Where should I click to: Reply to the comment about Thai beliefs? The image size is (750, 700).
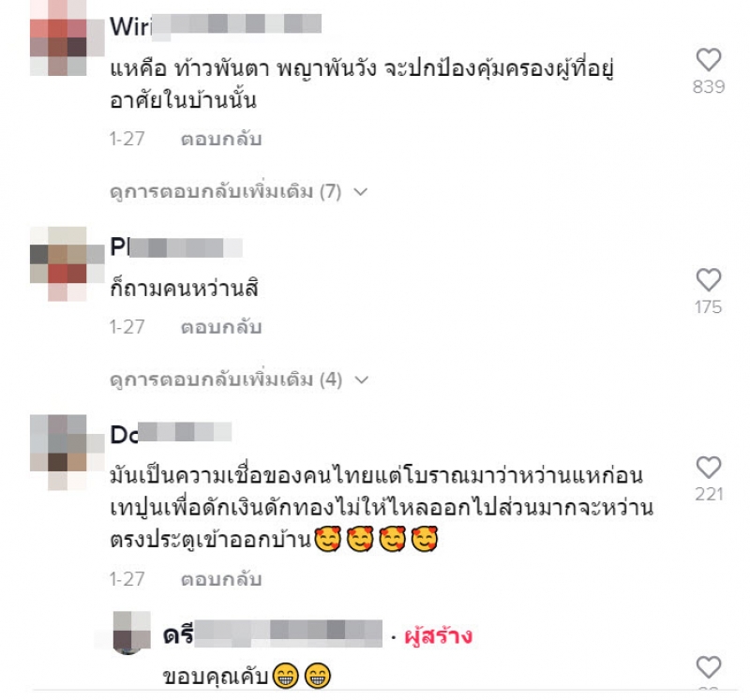[221, 579]
